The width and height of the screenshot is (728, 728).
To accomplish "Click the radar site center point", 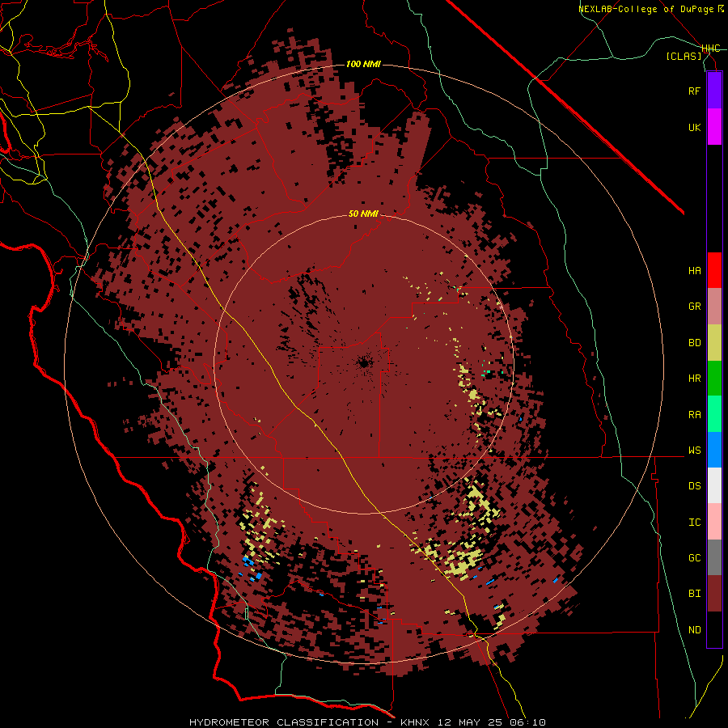I will pyautogui.click(x=363, y=363).
